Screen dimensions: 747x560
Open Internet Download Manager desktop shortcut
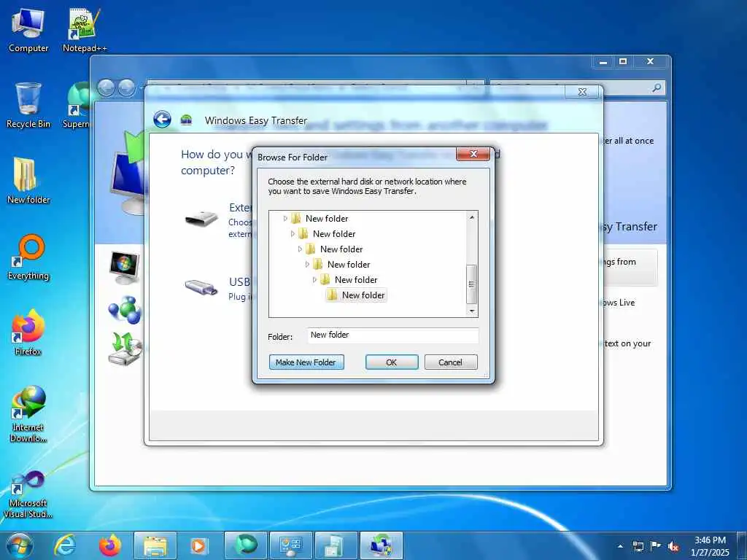(28, 413)
